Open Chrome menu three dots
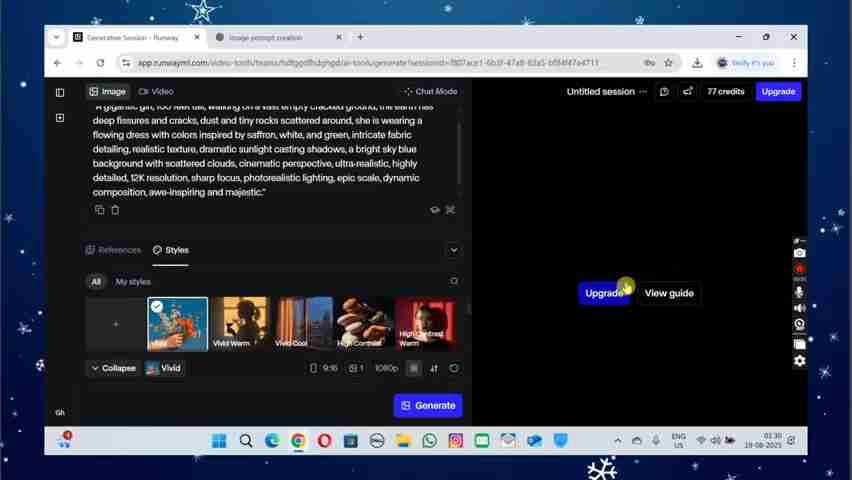Viewport: 852px width, 480px height. tap(794, 63)
